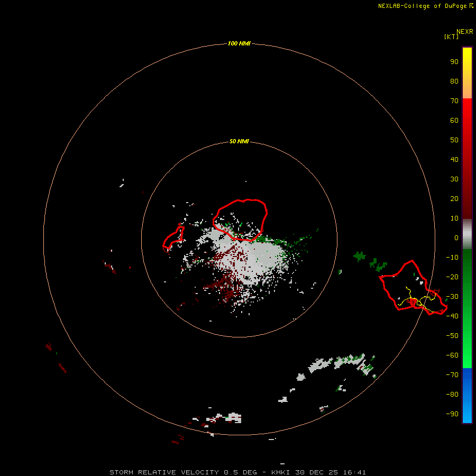
Task: Click the 70 value on velocity scale
Action: point(454,101)
